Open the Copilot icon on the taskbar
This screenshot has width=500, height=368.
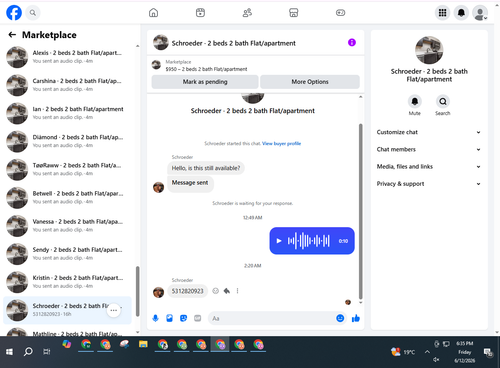click(x=67, y=344)
